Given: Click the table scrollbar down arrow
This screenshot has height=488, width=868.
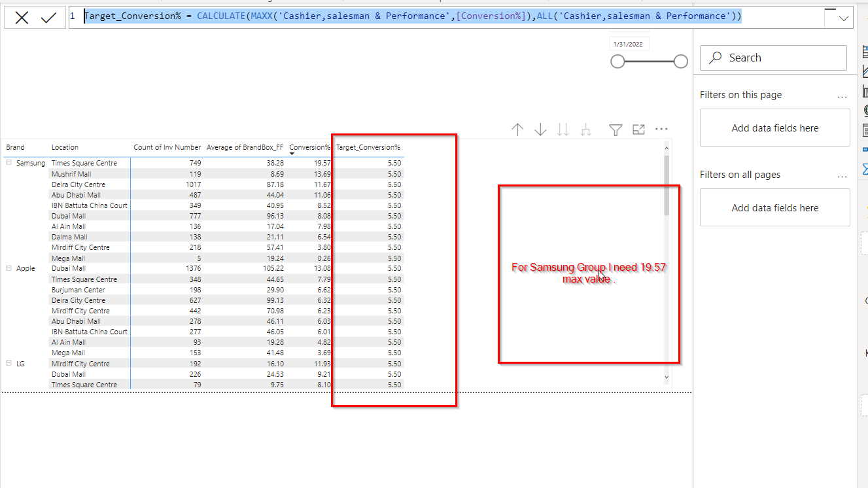Looking at the screenshot, I should point(667,377).
